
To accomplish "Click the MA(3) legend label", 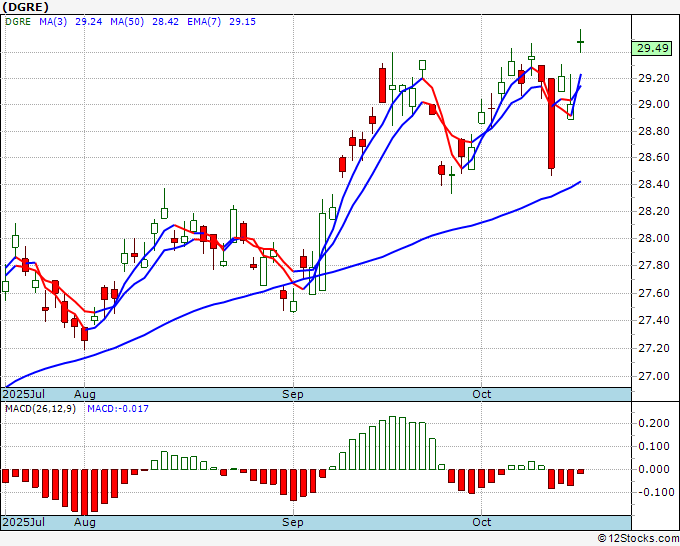I will click(x=53, y=22).
